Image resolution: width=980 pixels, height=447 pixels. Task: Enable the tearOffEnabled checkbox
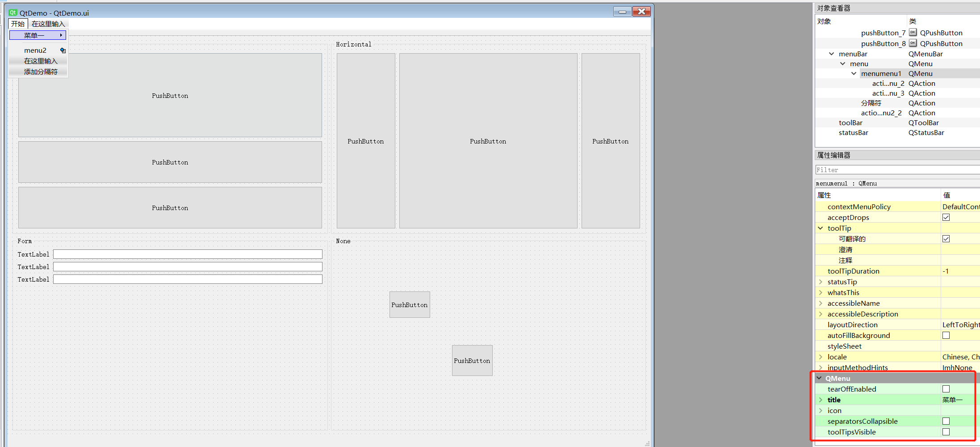click(946, 389)
